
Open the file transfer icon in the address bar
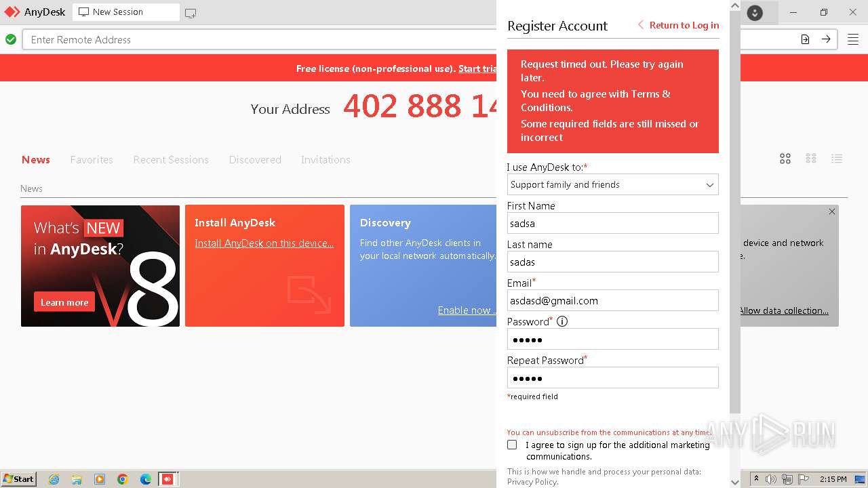click(x=805, y=39)
